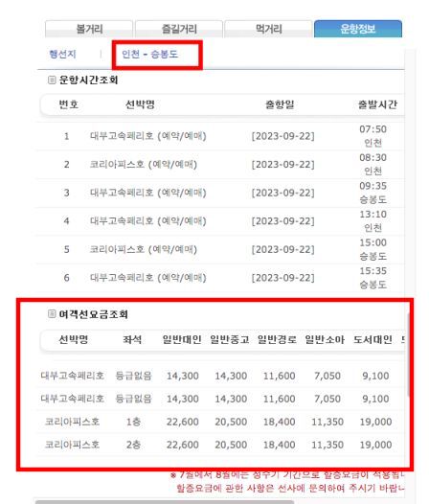Click the 2층 seat cell for 코리아피스호
This screenshot has height=504, width=429.
click(133, 445)
